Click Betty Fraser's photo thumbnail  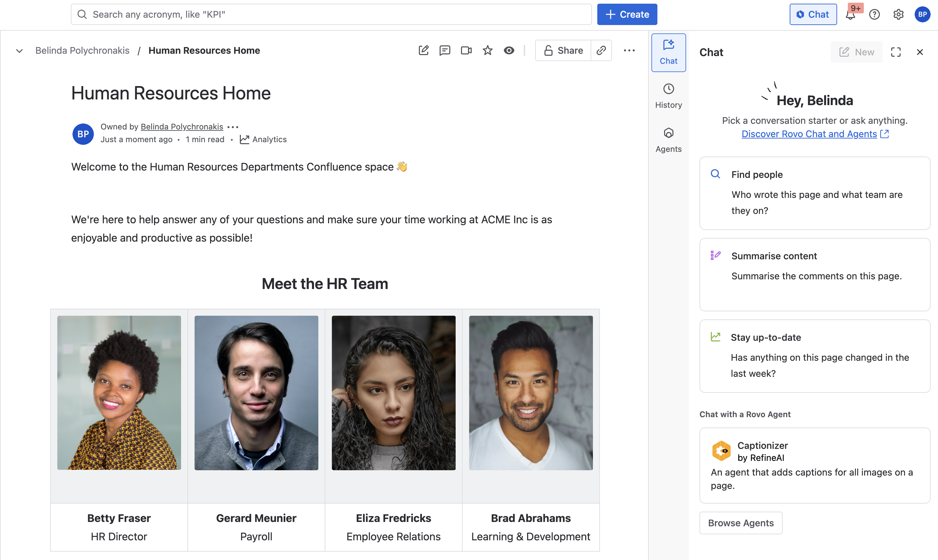point(119,393)
